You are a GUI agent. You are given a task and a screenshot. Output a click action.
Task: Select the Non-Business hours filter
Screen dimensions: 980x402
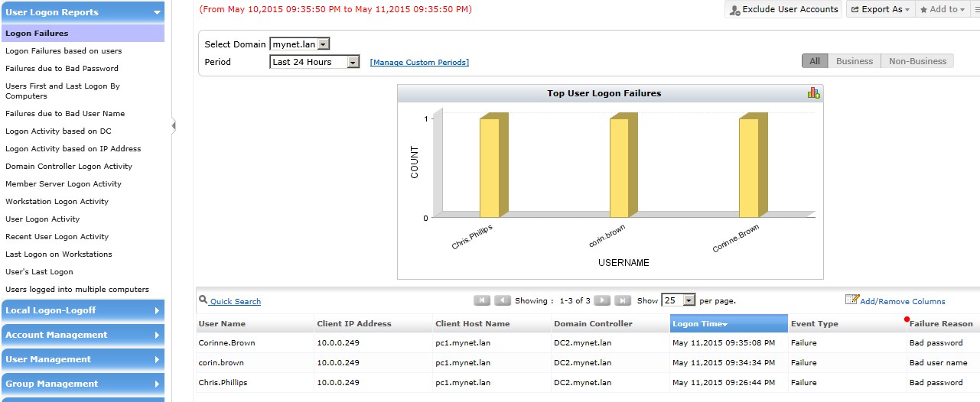917,61
